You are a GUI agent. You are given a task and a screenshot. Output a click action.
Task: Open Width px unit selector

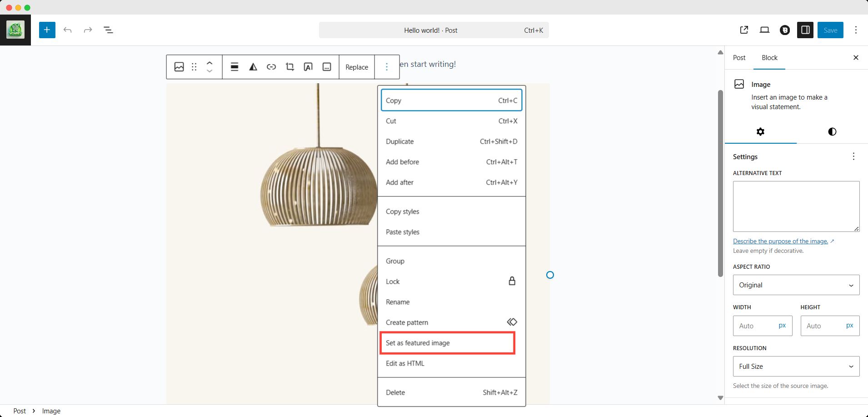(x=782, y=326)
